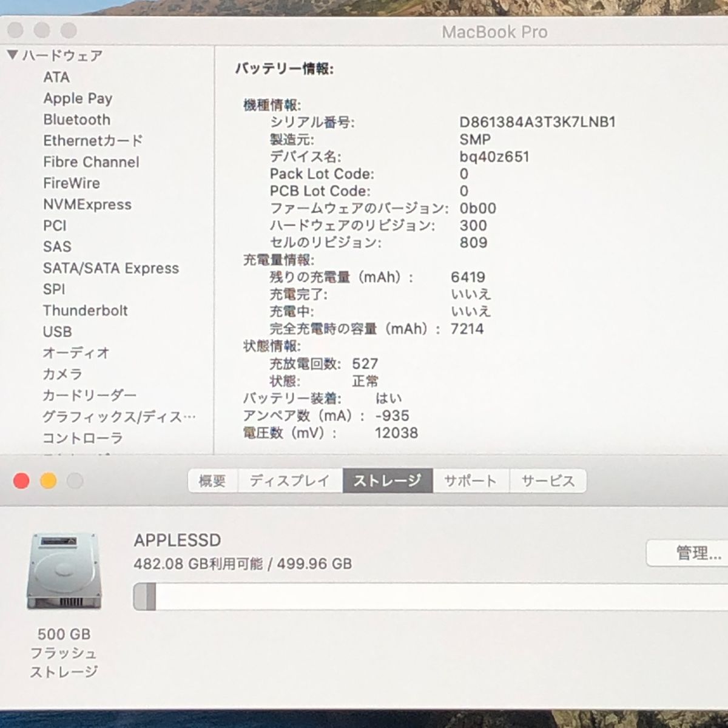Select Apple Pay in the sidebar
728x728 pixels.
click(78, 98)
